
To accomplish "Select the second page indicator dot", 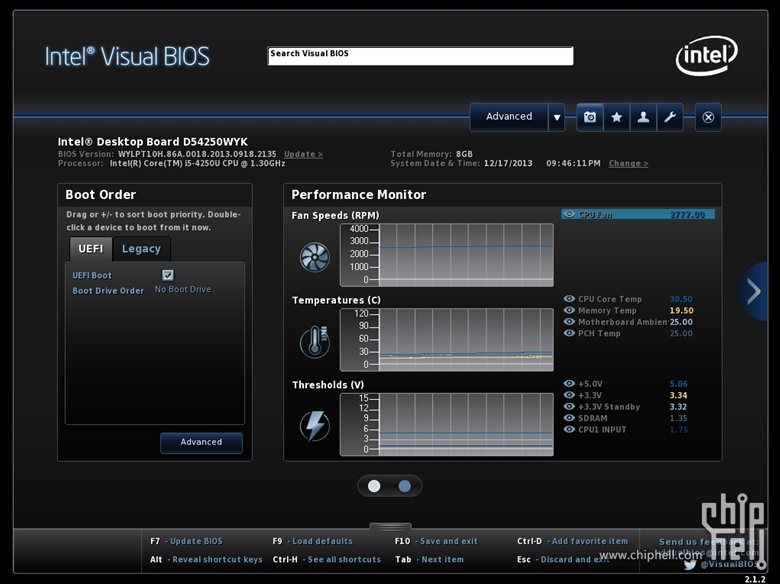I will [x=404, y=486].
